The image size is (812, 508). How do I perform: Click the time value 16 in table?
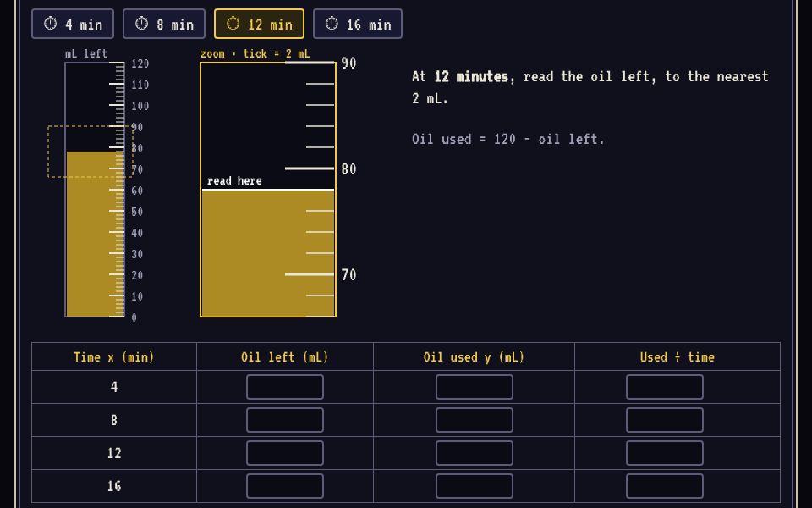point(114,486)
